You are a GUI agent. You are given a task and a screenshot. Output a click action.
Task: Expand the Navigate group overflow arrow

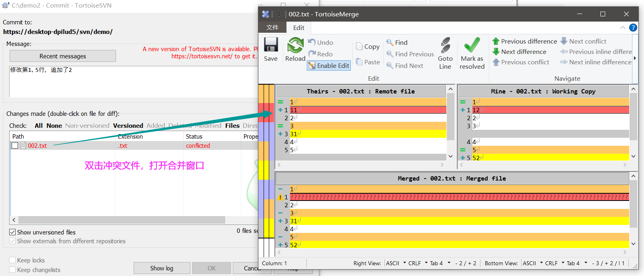pos(635,58)
